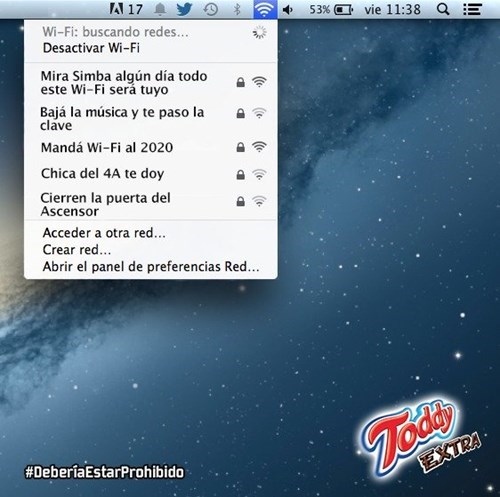Click the lock icon beside Mira Simba network

(241, 82)
